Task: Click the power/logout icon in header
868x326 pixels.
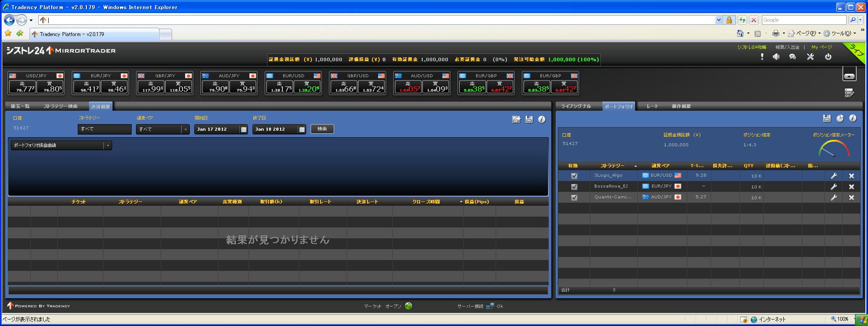Action: tap(828, 57)
